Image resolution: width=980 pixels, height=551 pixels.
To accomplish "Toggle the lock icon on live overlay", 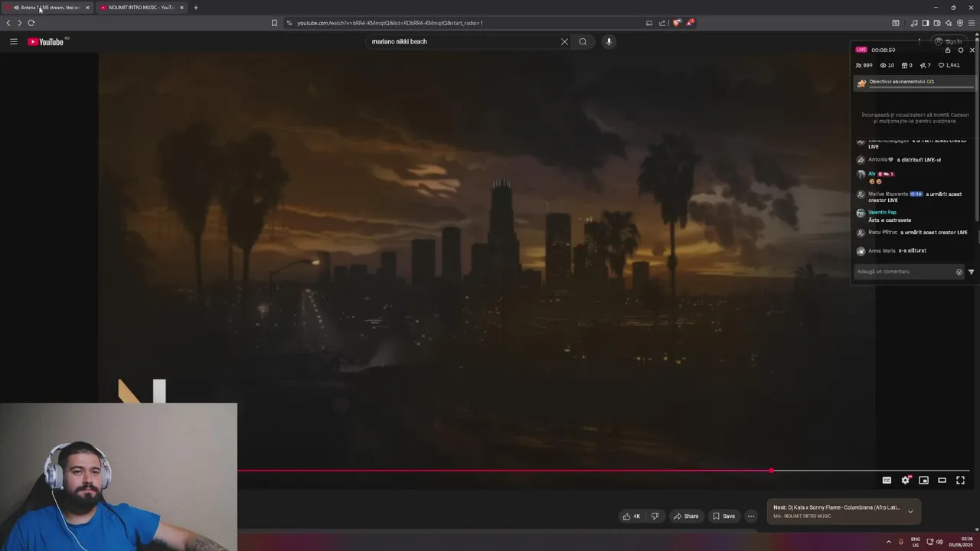I will [x=948, y=50].
